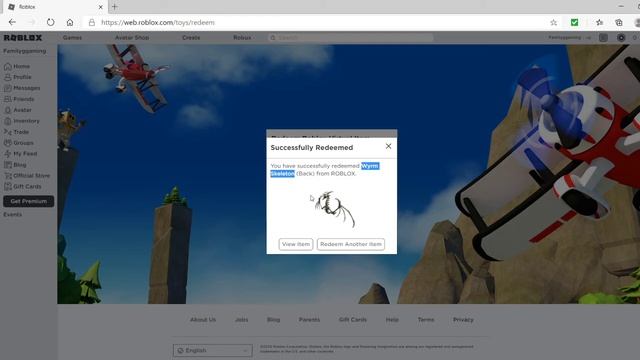
Task: Click the Roblox search box
Action: [351, 38]
